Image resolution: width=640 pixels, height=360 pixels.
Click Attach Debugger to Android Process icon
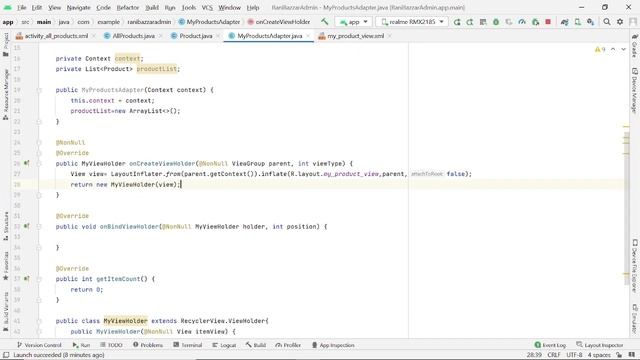536,22
